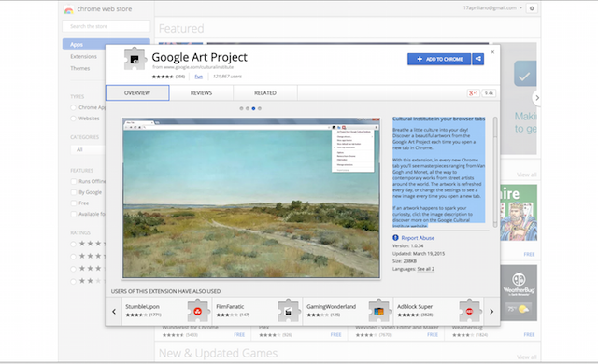Viewport: 598px width, 364px height.
Task: Open the GamingWonderland extension entry
Action: [348, 312]
